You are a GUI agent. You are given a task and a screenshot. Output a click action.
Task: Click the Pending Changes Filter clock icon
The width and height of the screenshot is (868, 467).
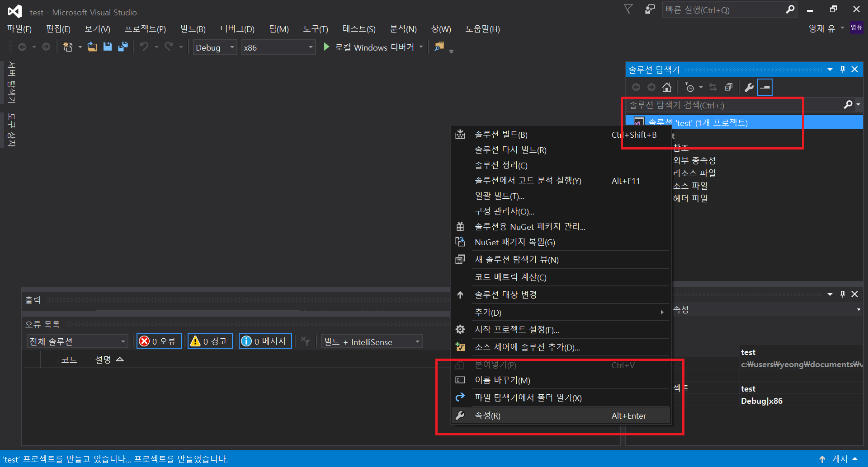pyautogui.click(x=689, y=87)
